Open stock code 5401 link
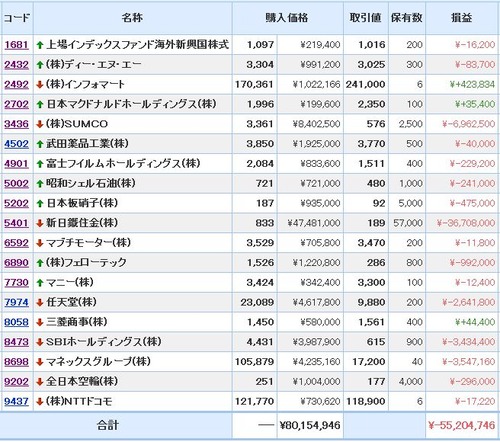This screenshot has width=500, height=442. pyautogui.click(x=16, y=223)
